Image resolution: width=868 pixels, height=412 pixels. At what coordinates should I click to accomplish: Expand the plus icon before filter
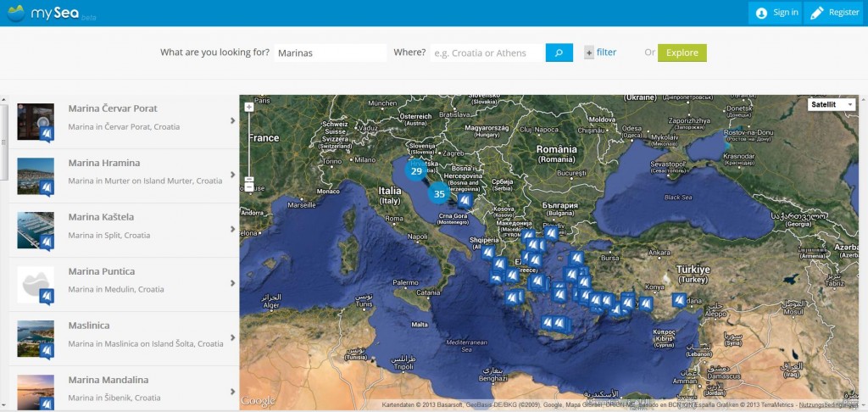point(589,53)
